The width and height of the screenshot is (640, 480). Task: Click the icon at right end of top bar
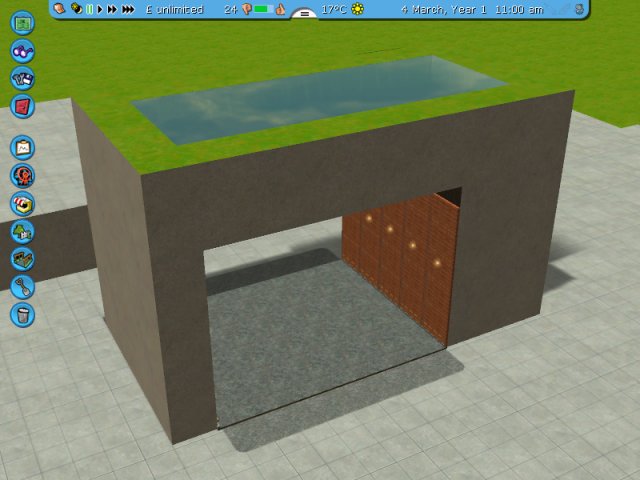tap(579, 9)
